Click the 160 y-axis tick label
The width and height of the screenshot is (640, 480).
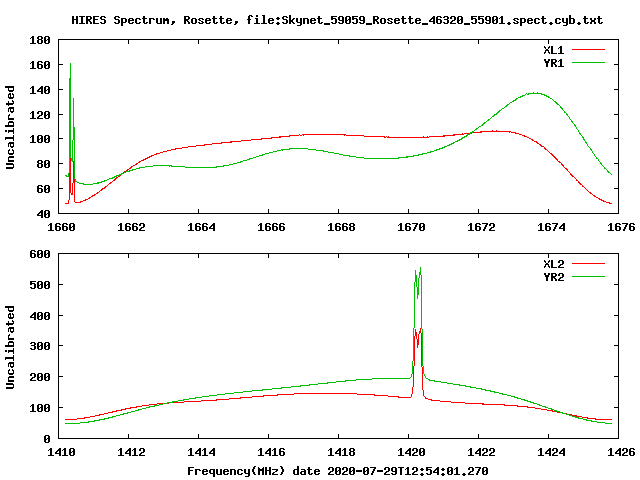tap(40, 65)
